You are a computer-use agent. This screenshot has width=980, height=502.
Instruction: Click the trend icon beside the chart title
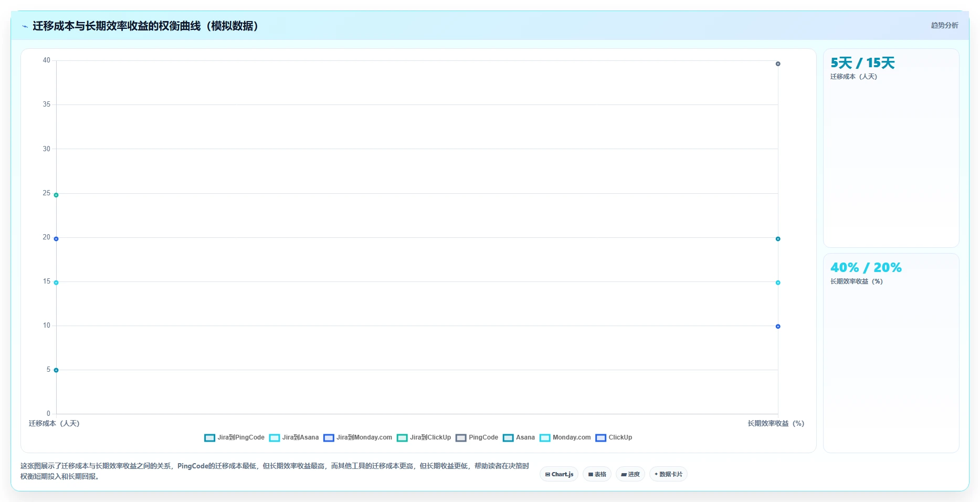25,26
